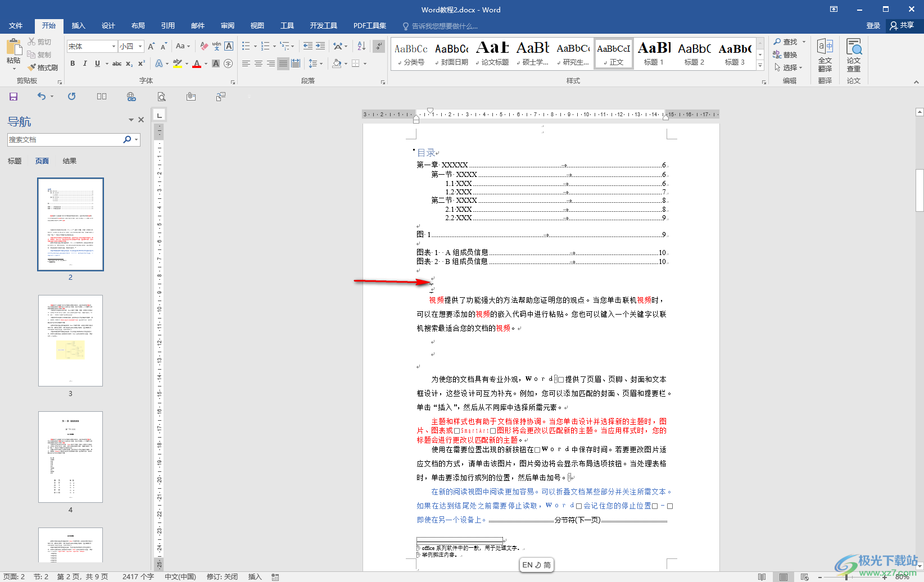
Task: Open numbered list dropdown arrow
Action: [x=274, y=46]
